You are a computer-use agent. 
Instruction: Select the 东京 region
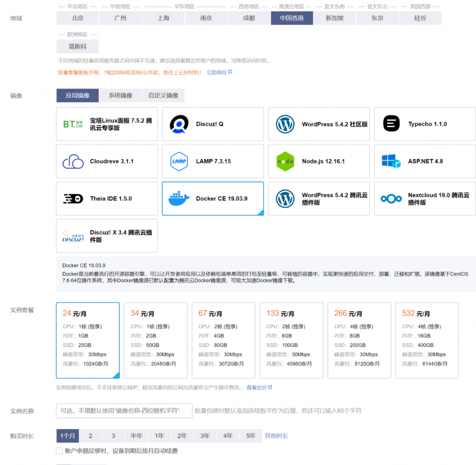tap(378, 18)
